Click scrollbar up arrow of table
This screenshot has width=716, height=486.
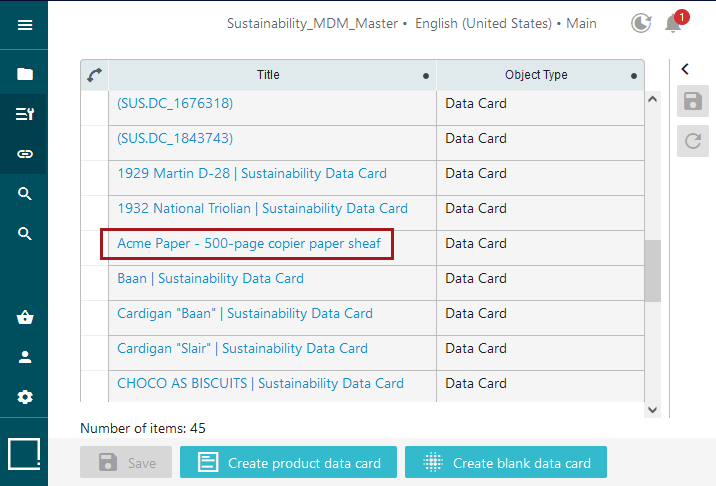pos(653,99)
